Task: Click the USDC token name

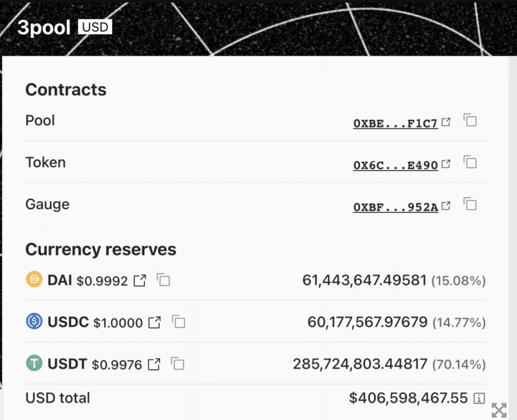Action: [x=68, y=322]
